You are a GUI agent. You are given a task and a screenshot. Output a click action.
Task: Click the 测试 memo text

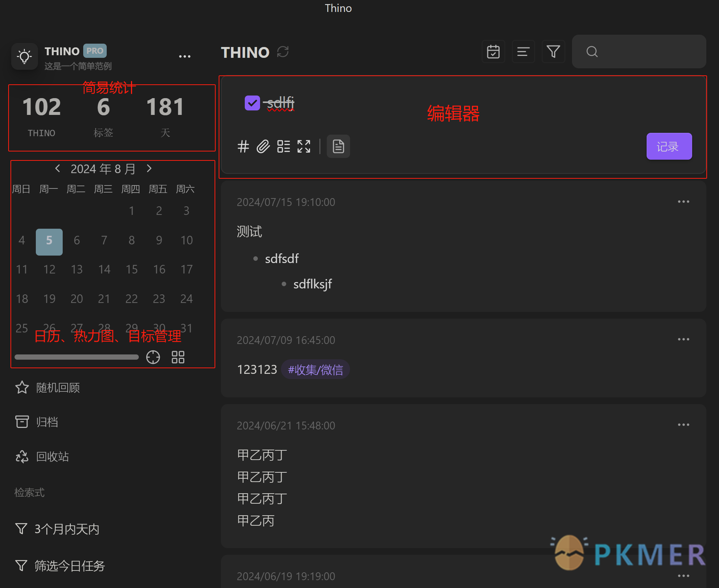pyautogui.click(x=249, y=232)
